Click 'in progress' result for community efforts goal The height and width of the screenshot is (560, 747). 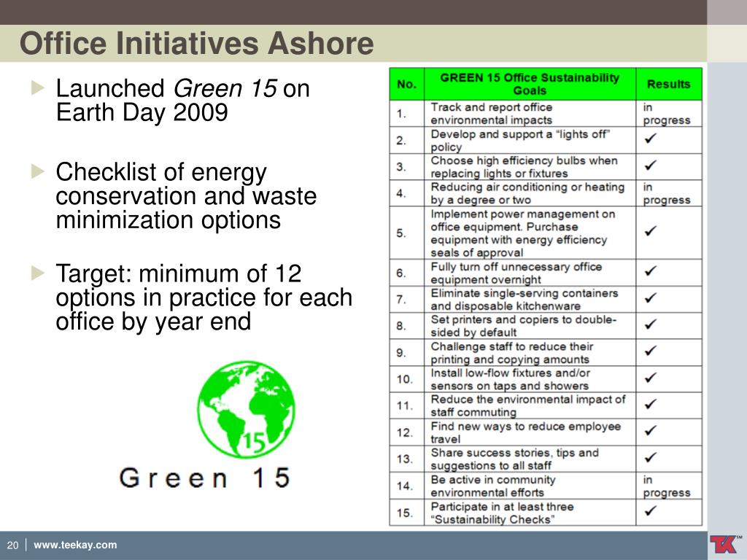pos(667,486)
